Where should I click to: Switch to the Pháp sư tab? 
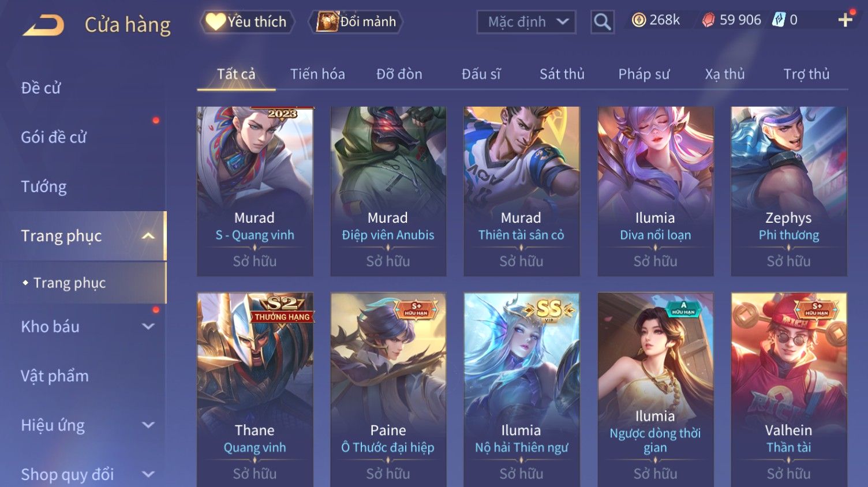(644, 74)
